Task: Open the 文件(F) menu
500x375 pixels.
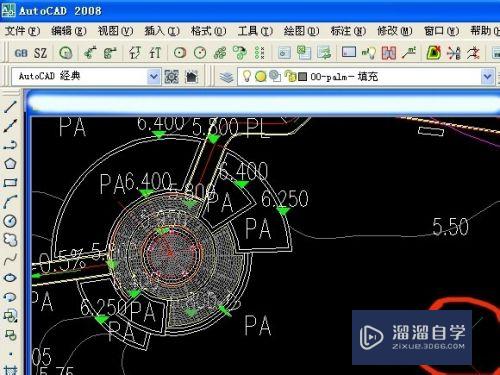Action: point(22,31)
